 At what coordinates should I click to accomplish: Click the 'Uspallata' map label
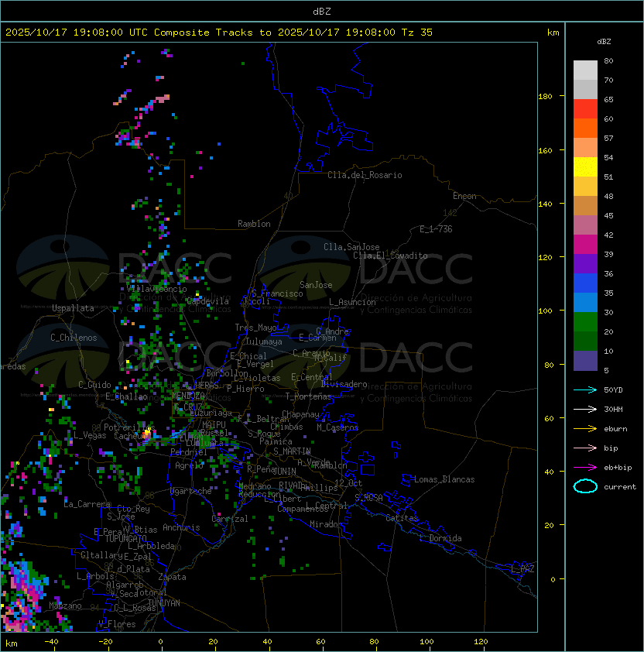click(74, 308)
